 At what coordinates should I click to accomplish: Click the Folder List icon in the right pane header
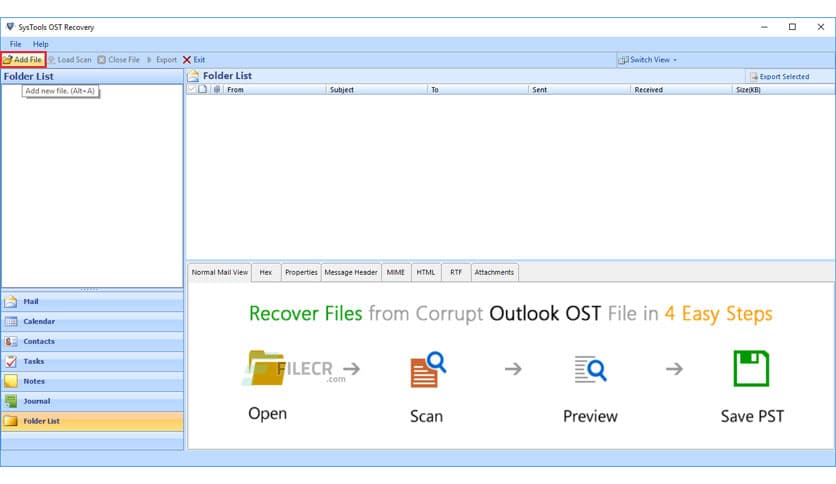point(193,76)
